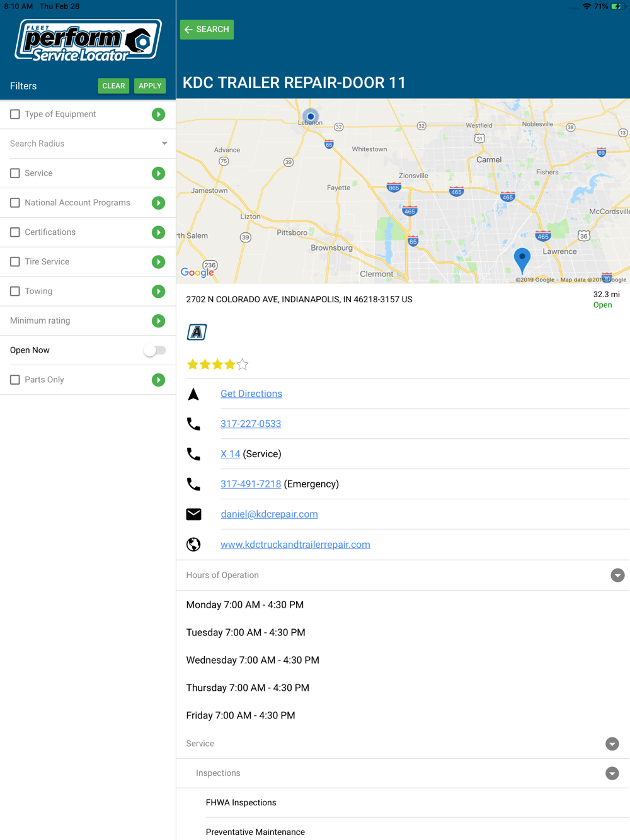Check the Towing checkbox
The width and height of the screenshot is (630, 840).
[x=15, y=291]
